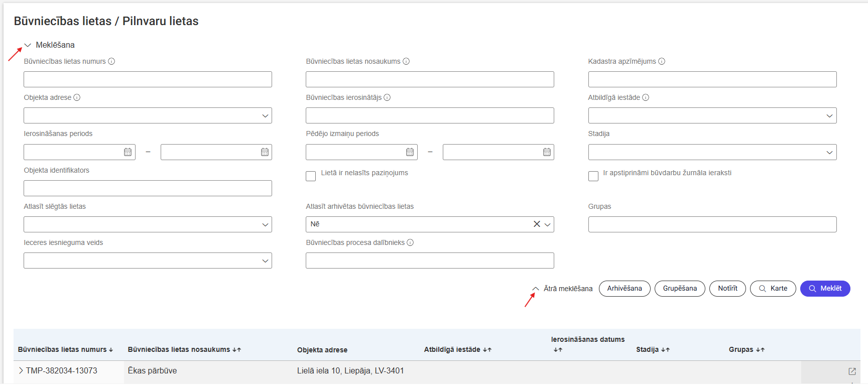
Task: Click the Notīrīt button
Action: pos(727,289)
